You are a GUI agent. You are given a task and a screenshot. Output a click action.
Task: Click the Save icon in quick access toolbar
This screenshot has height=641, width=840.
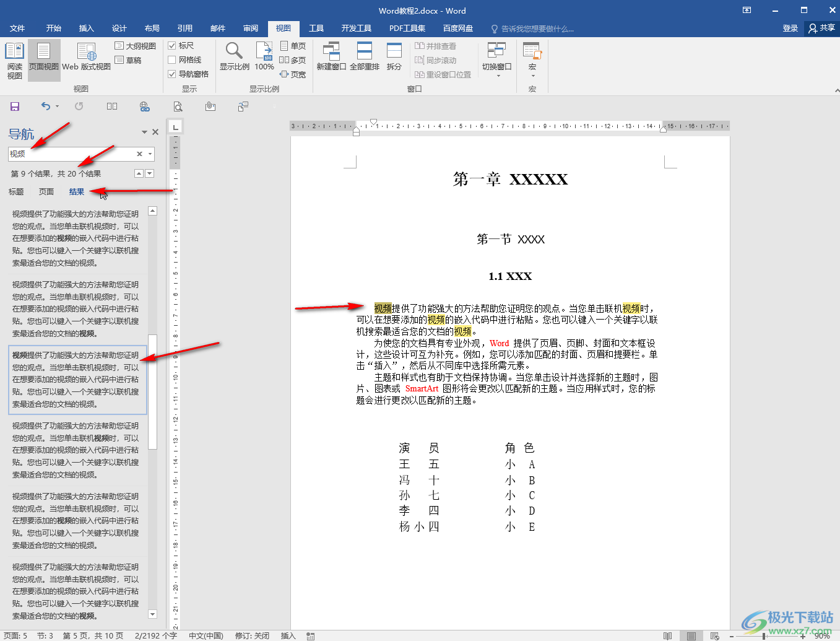click(x=15, y=107)
